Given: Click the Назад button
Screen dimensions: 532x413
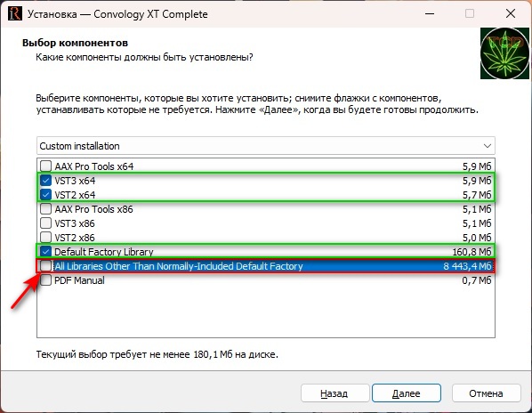Looking at the screenshot, I should 335,393.
